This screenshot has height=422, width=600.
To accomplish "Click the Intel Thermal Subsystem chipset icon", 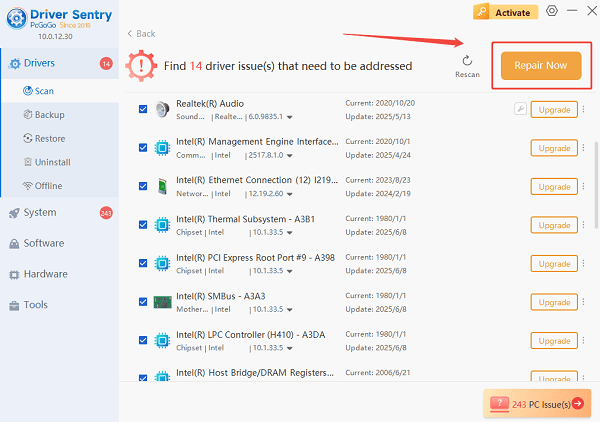I will pyautogui.click(x=162, y=225).
